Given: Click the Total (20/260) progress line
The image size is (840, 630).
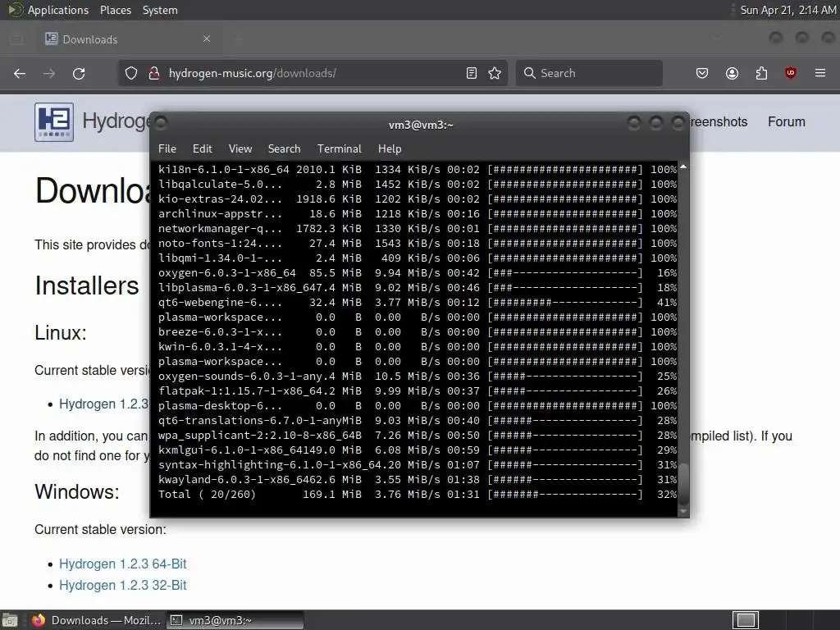Looking at the screenshot, I should pyautogui.click(x=418, y=495).
